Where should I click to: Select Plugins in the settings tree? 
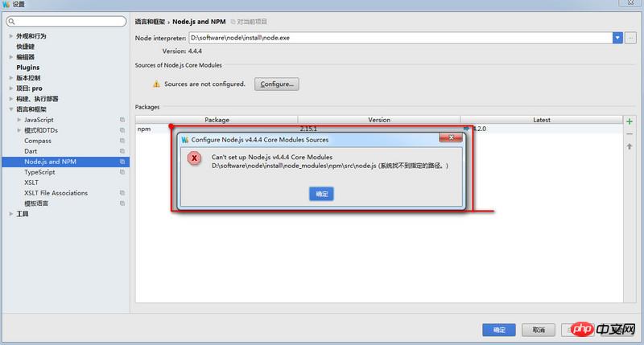coord(28,68)
